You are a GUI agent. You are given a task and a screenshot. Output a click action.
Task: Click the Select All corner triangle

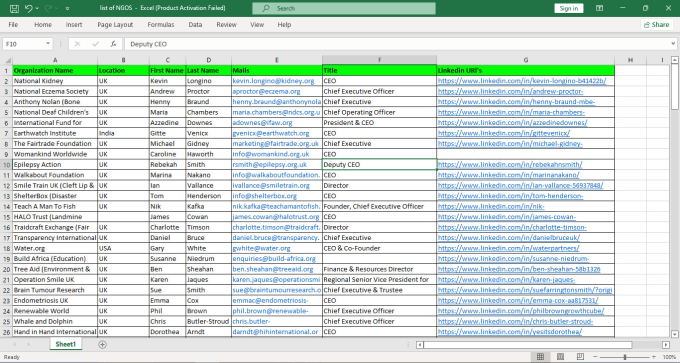point(7,60)
